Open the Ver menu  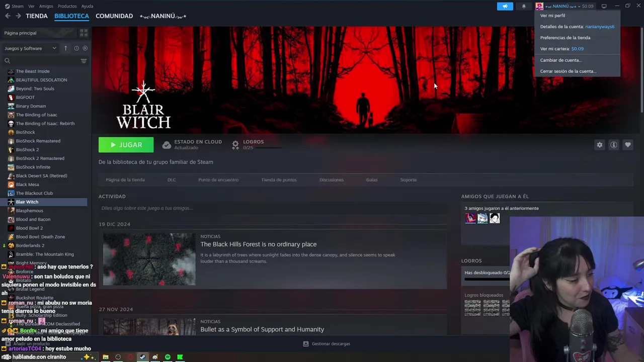pos(31,6)
